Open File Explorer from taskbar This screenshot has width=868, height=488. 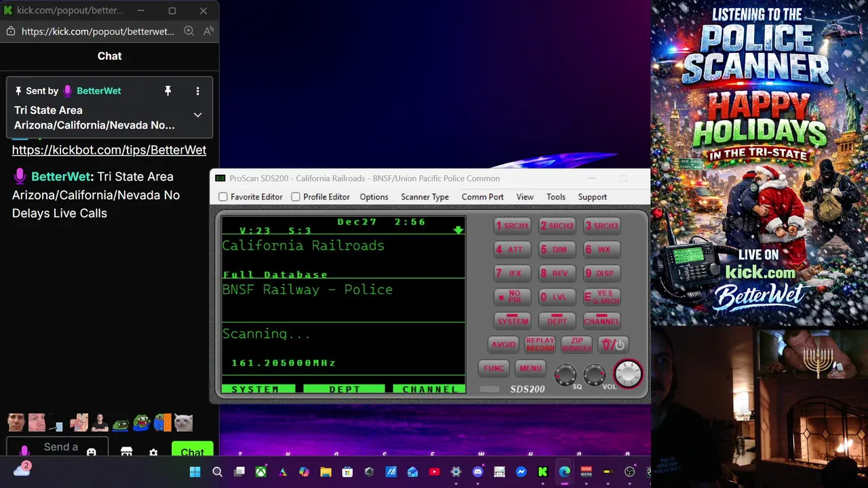click(x=325, y=472)
